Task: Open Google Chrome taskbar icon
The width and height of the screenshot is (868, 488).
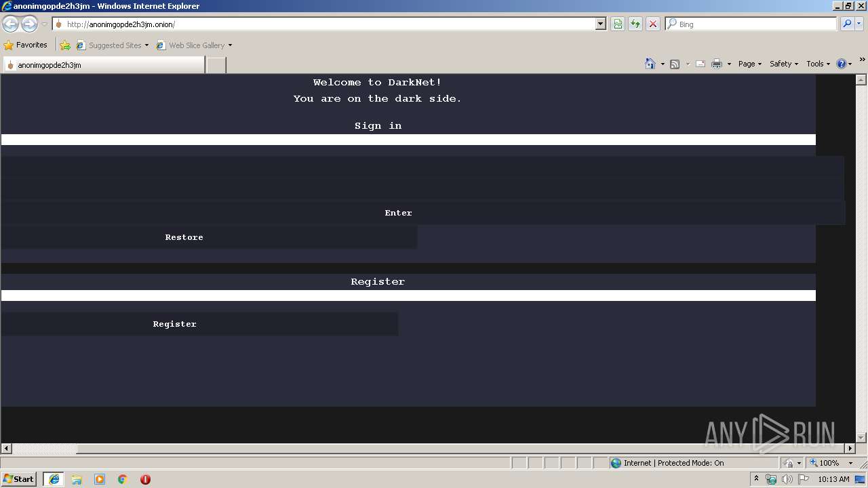Action: coord(123,479)
